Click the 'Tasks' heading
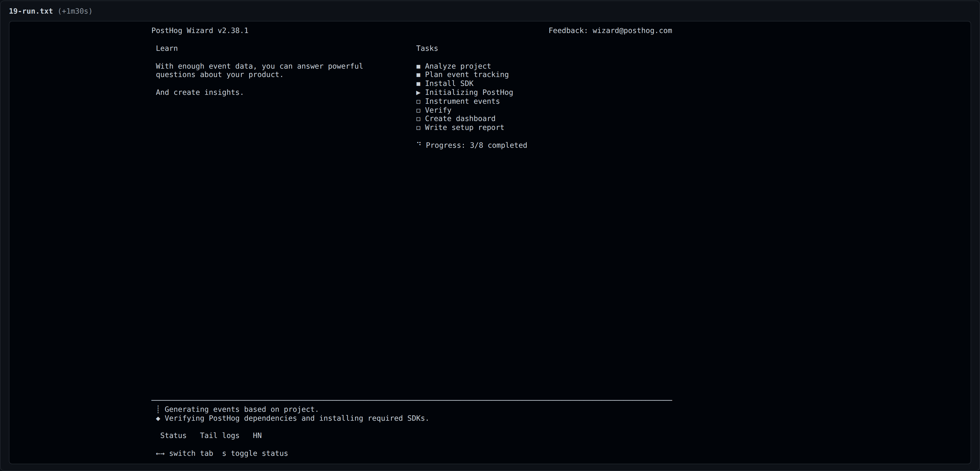This screenshot has height=471, width=980. (427, 48)
